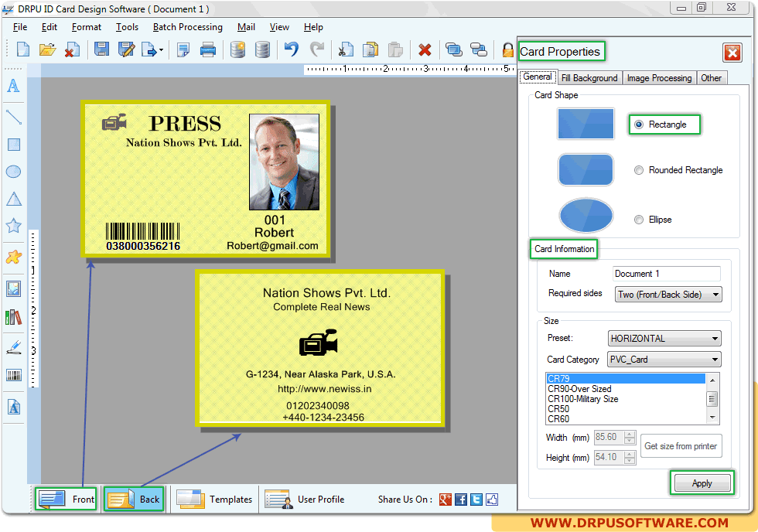
Task: Open a file with the folder icon
Action: (x=47, y=49)
